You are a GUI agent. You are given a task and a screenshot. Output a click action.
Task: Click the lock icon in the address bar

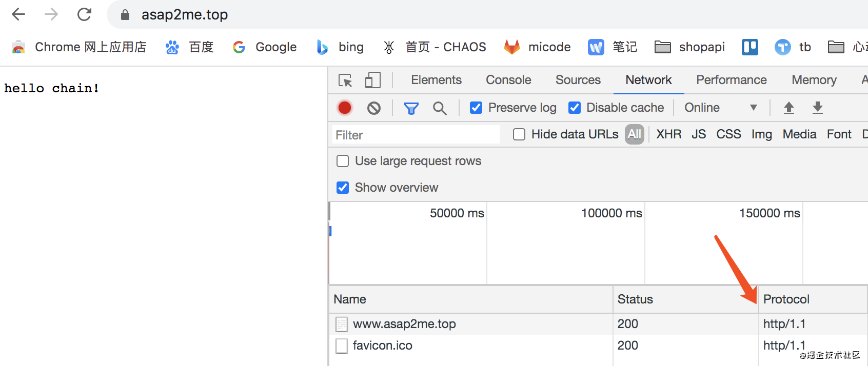(x=125, y=15)
